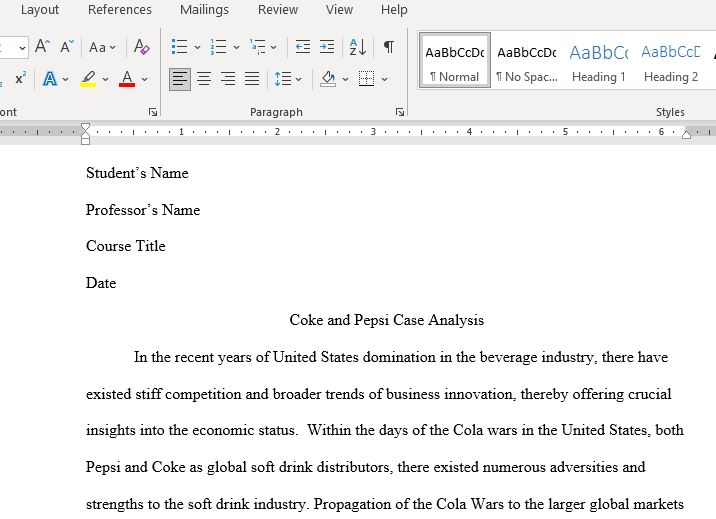Click Text Effects and Typography icon
Image resolution: width=716 pixels, height=519 pixels.
click(50, 79)
